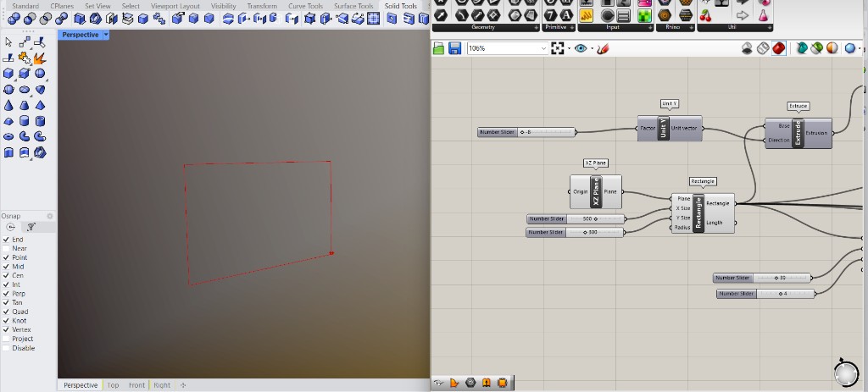Click the number slider showing 500

[576, 219]
